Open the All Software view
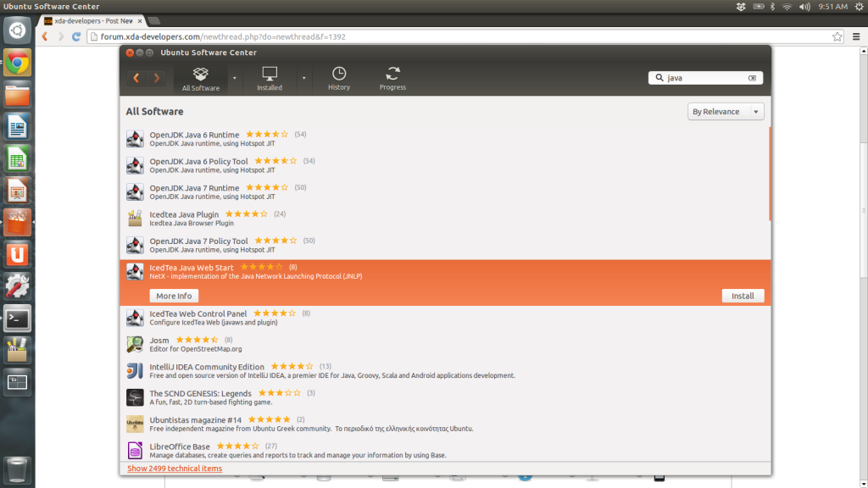The width and height of the screenshot is (868, 488). [200, 79]
